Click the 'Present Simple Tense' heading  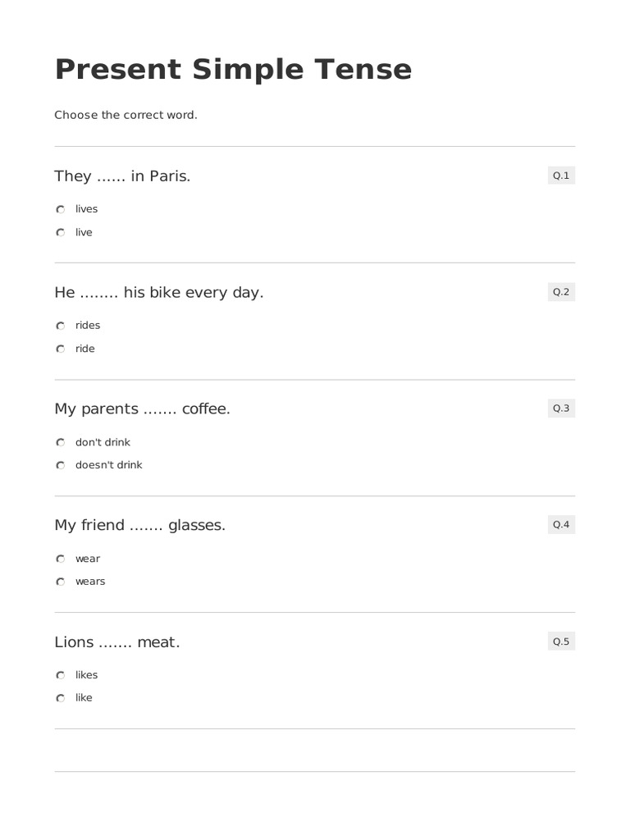[x=233, y=70]
